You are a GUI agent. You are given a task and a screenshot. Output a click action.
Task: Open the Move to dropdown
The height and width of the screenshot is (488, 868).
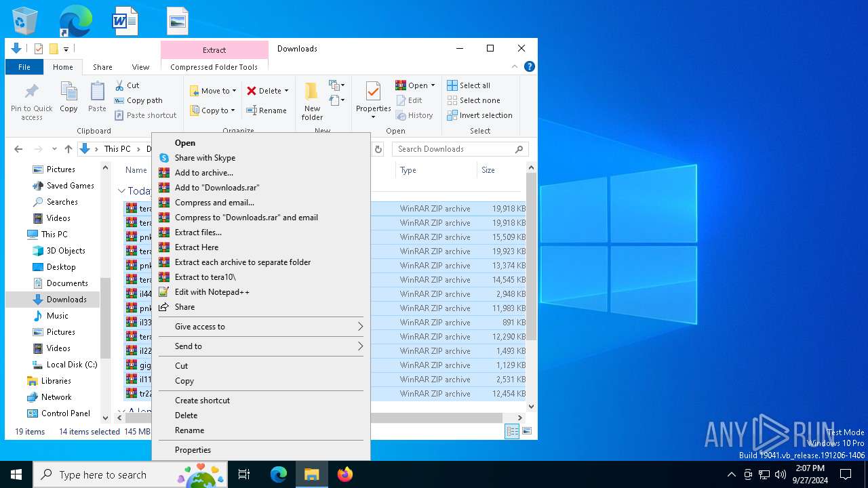[213, 91]
